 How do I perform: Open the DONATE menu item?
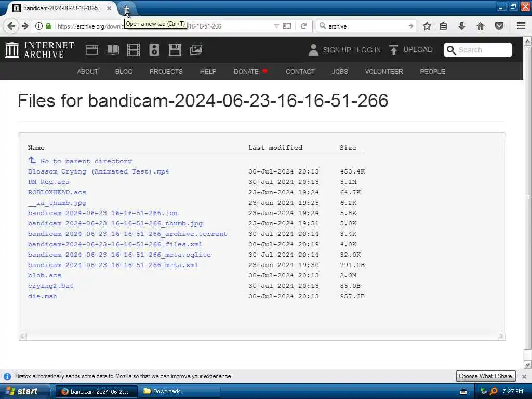pyautogui.click(x=251, y=72)
